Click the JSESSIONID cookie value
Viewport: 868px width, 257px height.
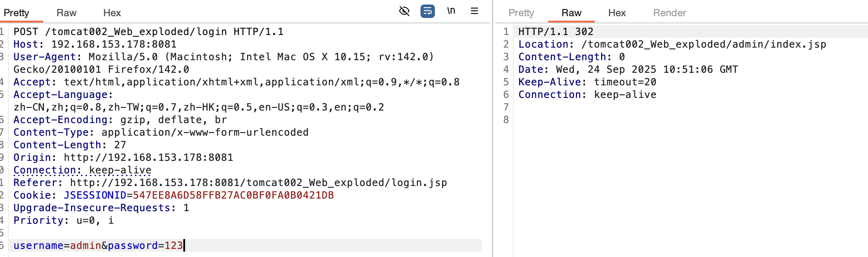pos(233,195)
